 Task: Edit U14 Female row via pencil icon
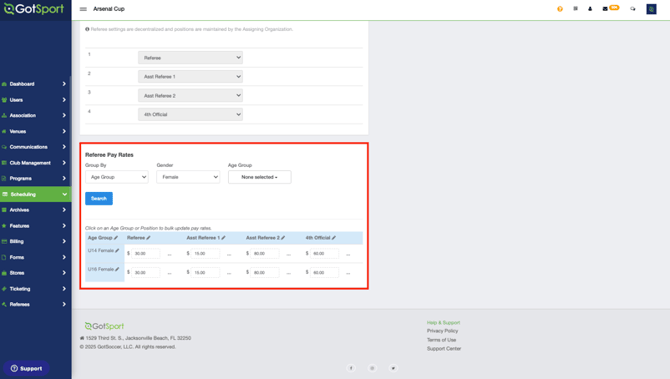(x=117, y=250)
